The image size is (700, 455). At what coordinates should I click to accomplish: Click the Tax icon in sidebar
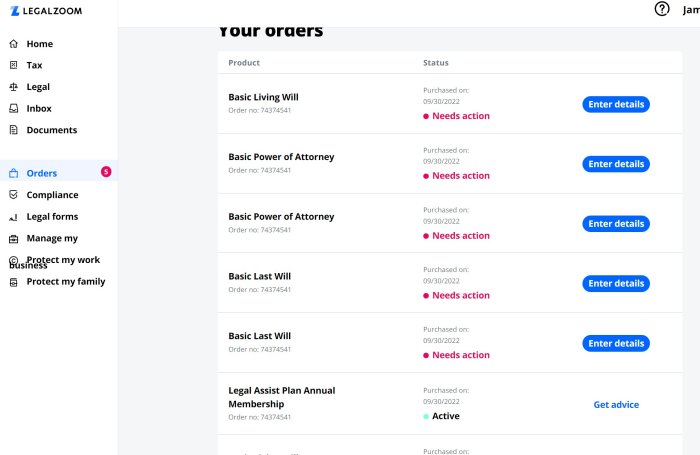point(14,65)
